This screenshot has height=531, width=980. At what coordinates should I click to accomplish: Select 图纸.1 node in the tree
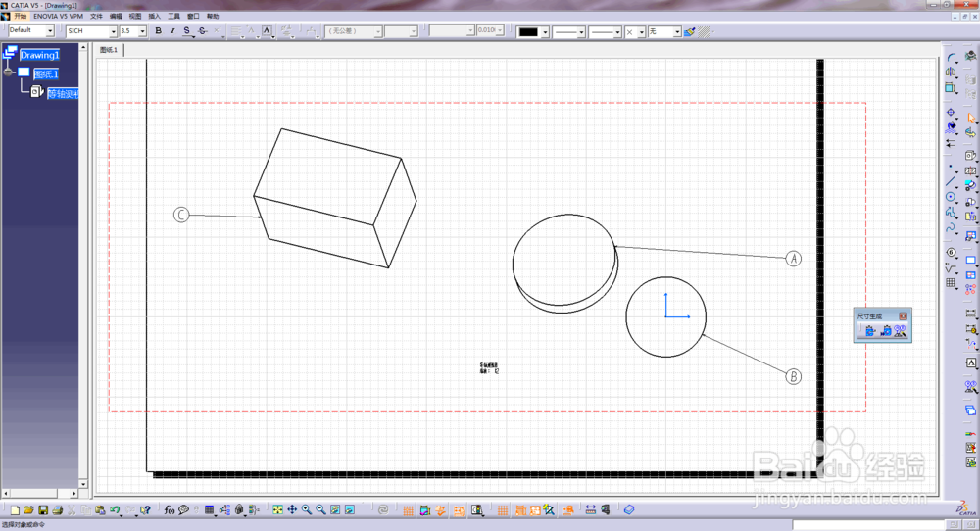point(46,74)
